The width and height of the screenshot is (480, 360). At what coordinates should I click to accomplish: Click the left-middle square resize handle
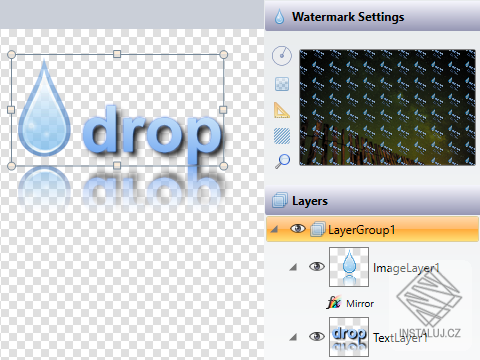11,110
